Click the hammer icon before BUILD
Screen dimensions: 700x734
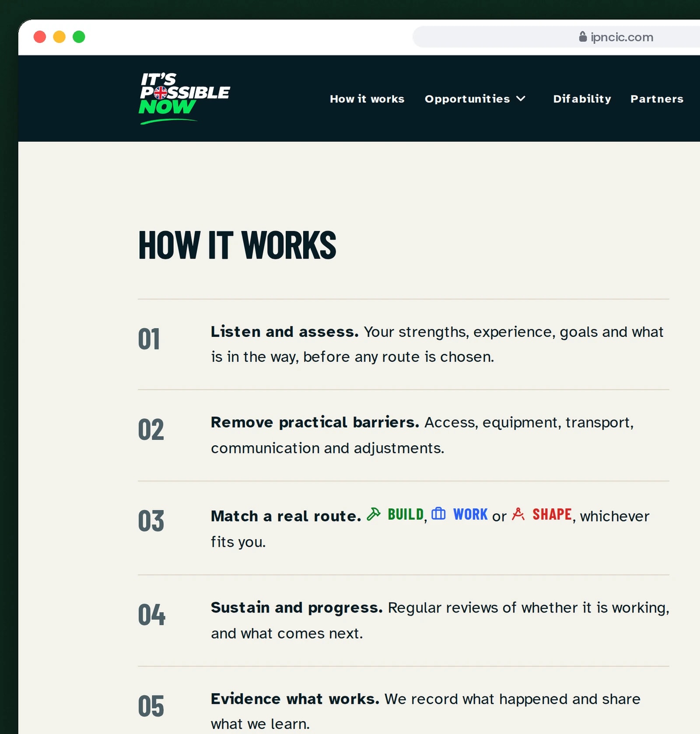tap(374, 514)
